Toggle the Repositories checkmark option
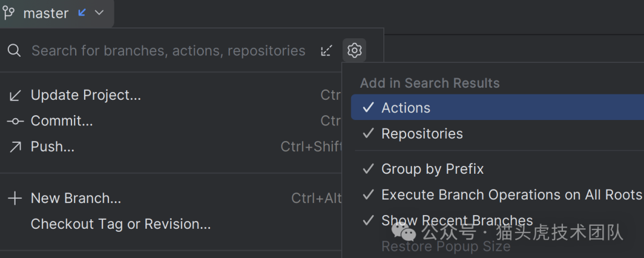644x258 pixels. click(x=422, y=134)
